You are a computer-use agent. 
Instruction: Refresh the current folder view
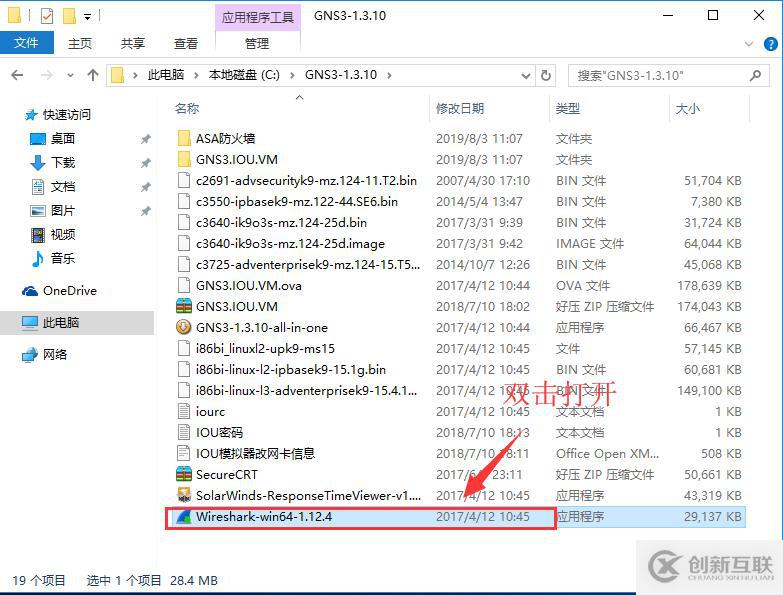[546, 75]
